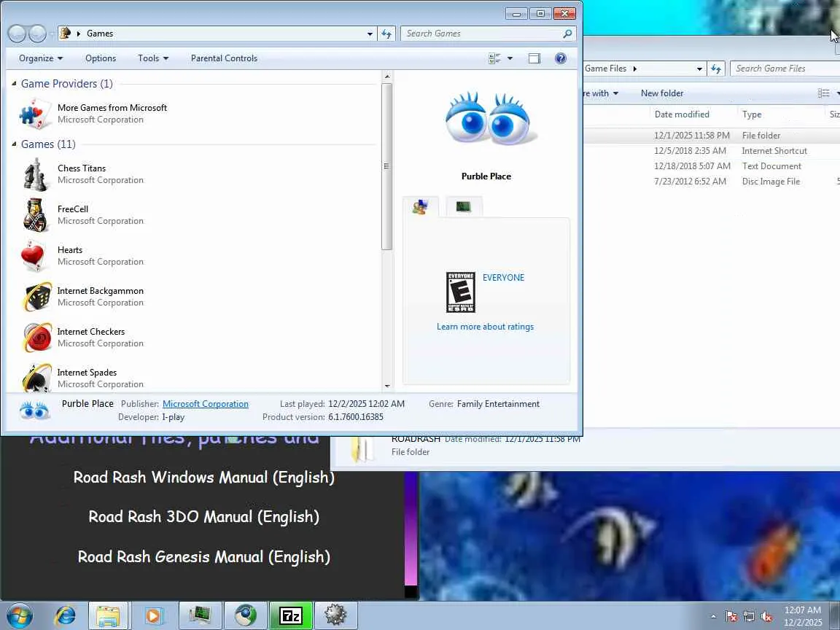
Task: Open Road Rash Genesis Manual (English)
Action: [203, 556]
